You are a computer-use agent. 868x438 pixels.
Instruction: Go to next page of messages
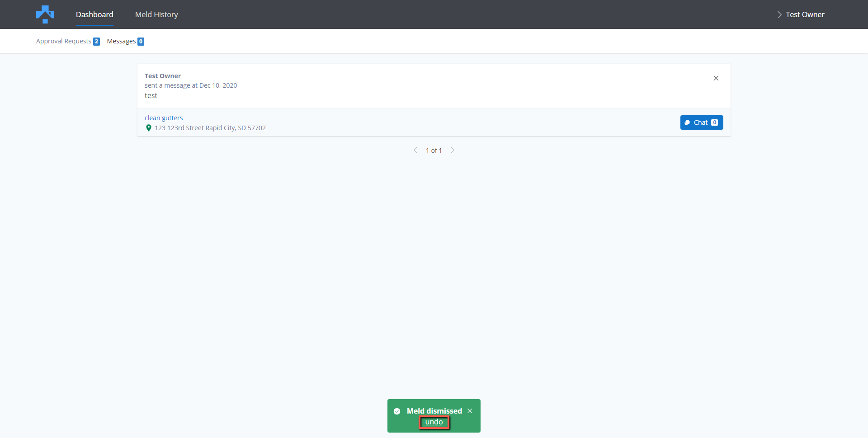click(453, 150)
